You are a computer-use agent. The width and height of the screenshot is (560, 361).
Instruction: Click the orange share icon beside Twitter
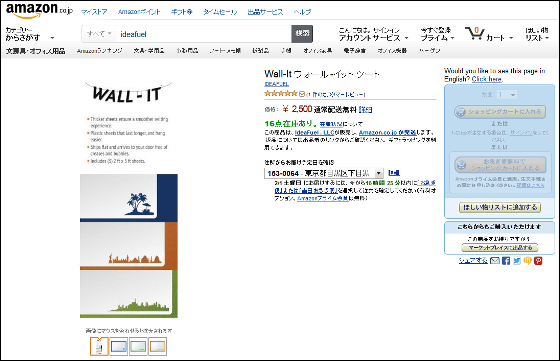pyautogui.click(x=528, y=261)
